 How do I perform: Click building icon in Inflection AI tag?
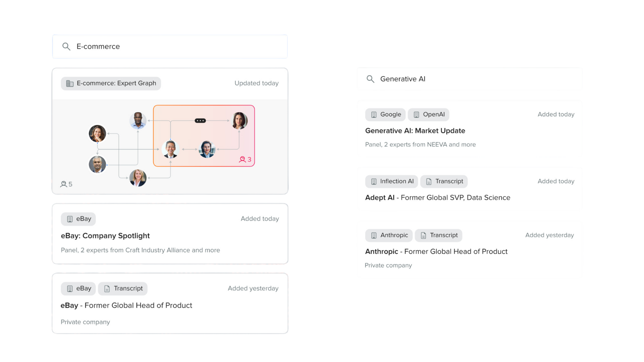[x=374, y=182]
